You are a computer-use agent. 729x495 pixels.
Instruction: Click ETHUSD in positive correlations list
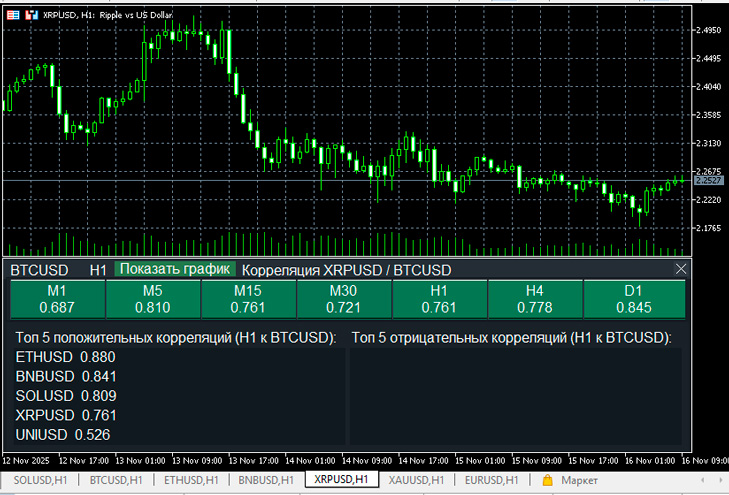pyautogui.click(x=45, y=357)
